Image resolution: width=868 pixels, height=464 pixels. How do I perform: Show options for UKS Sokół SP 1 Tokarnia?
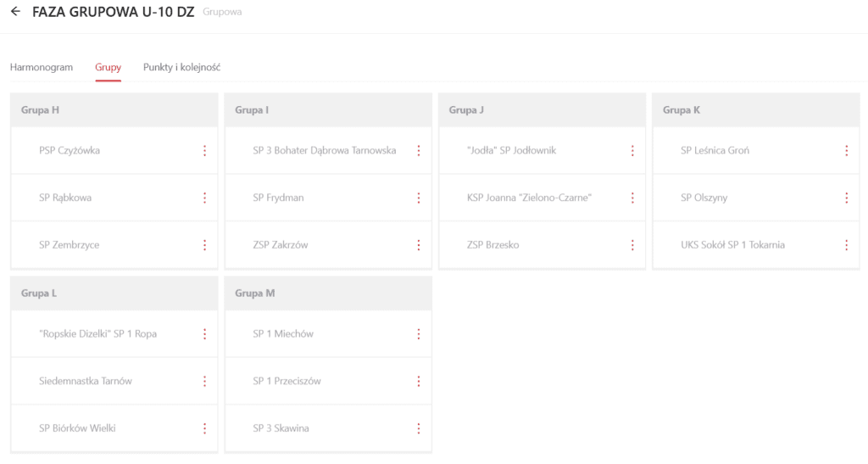coord(846,245)
